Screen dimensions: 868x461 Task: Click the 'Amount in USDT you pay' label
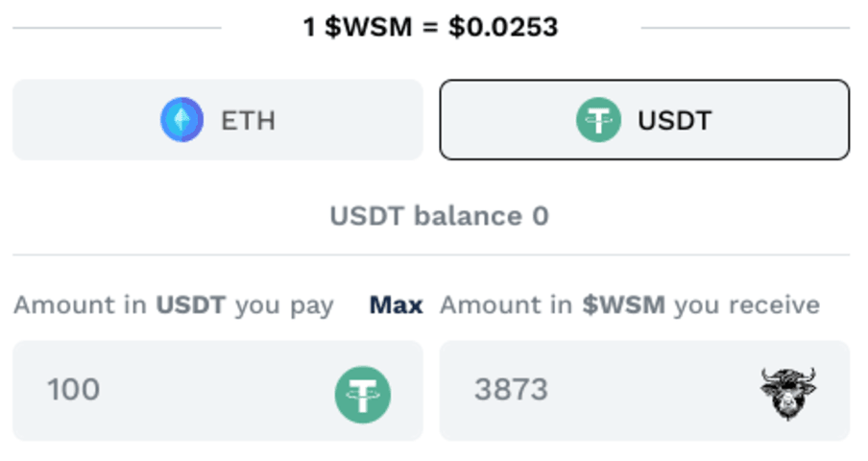click(173, 305)
